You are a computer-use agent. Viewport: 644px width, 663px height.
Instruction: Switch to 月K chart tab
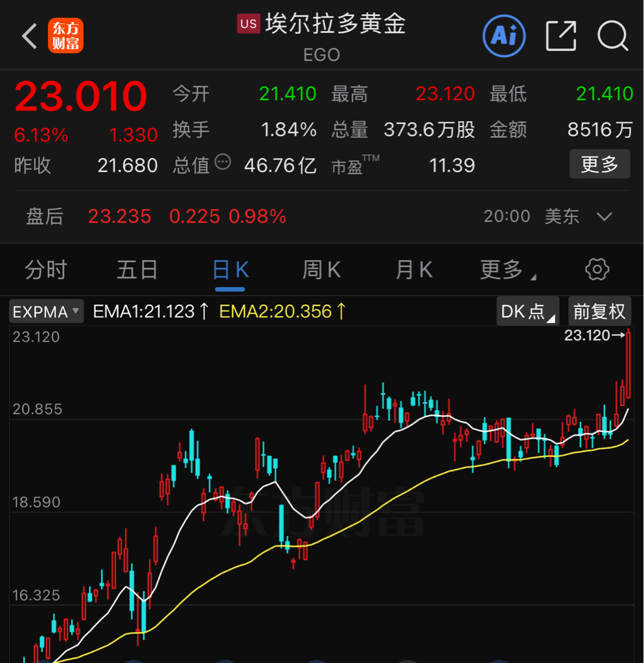coord(414,270)
